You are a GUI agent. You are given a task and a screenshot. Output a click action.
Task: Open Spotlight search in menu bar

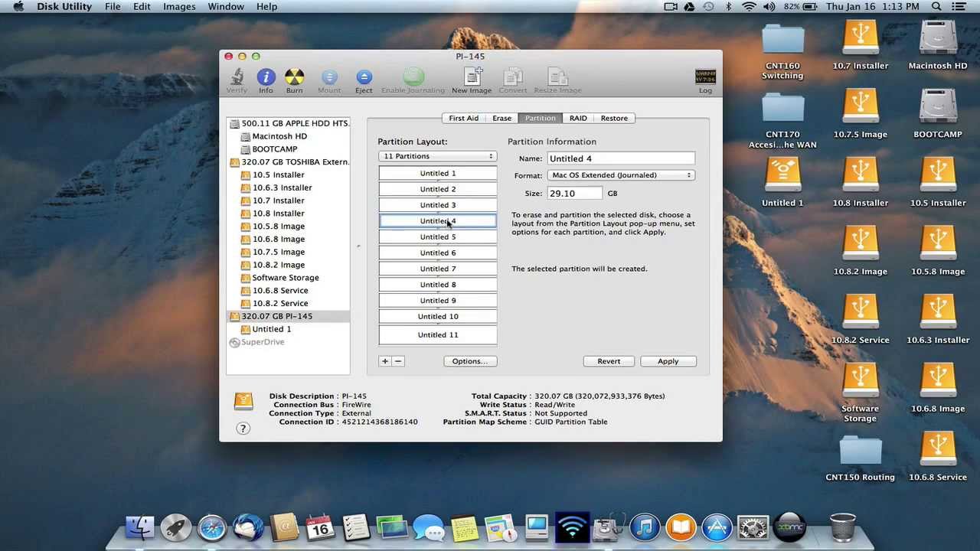[x=936, y=7]
